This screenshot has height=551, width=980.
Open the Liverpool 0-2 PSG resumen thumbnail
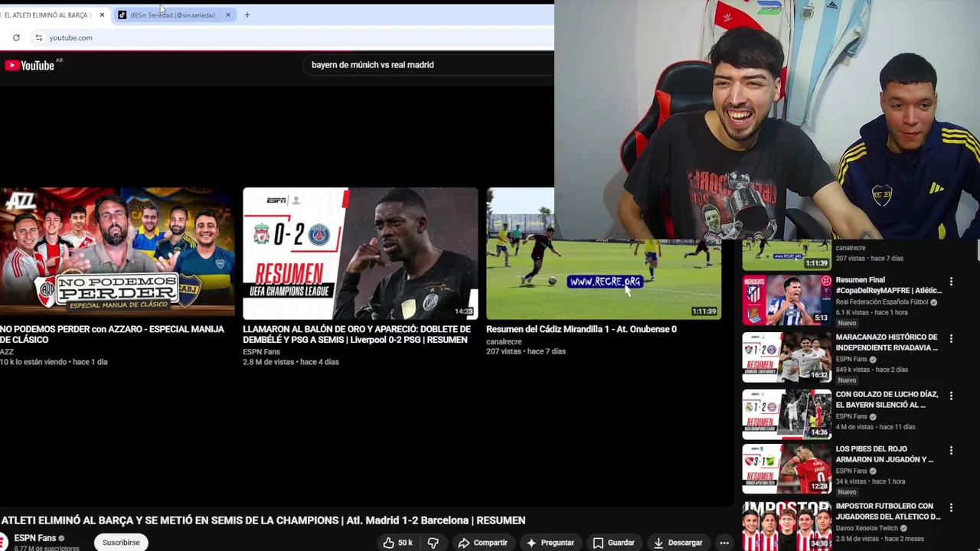tap(360, 253)
